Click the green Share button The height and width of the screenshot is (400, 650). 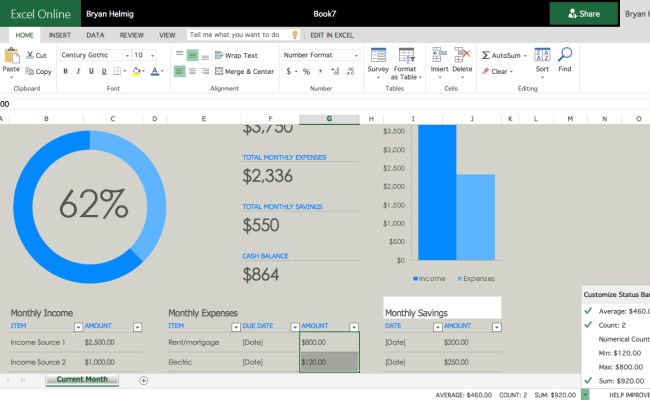584,14
